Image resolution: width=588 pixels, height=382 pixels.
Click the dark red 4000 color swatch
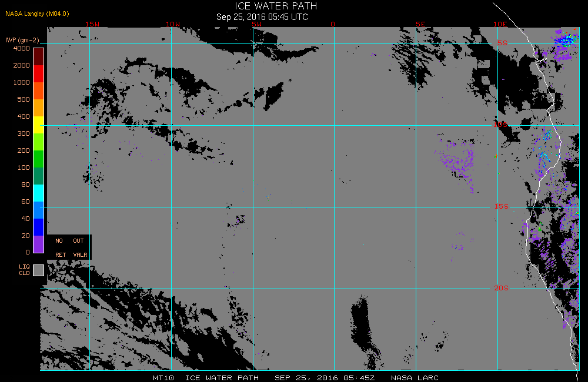[x=39, y=56]
